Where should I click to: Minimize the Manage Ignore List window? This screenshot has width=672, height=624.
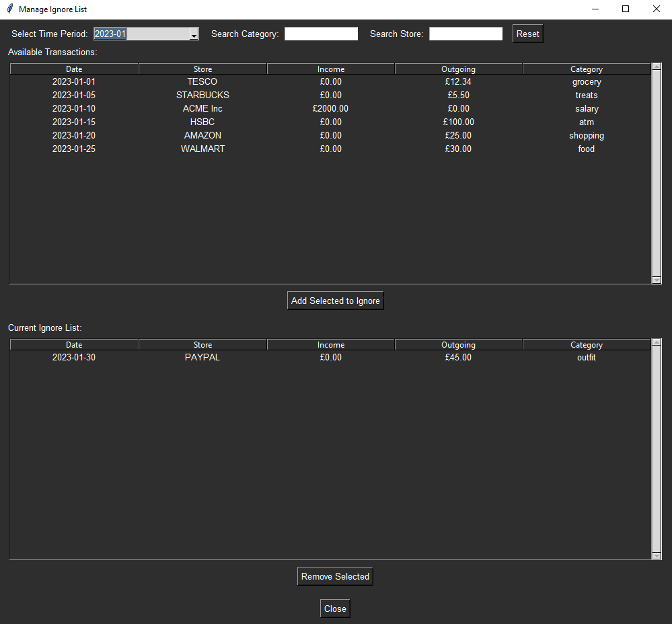pyautogui.click(x=595, y=9)
